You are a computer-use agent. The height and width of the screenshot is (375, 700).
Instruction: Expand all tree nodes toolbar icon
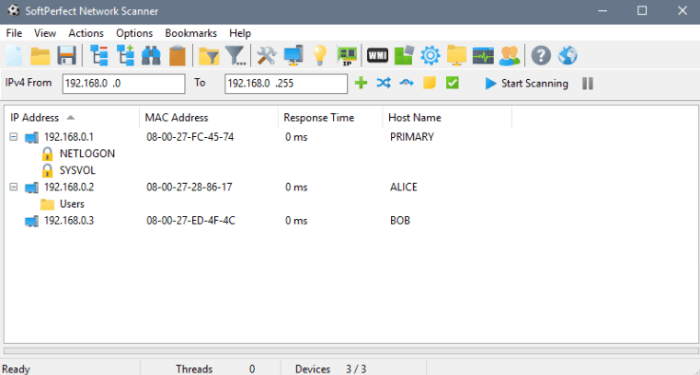pyautogui.click(x=125, y=56)
